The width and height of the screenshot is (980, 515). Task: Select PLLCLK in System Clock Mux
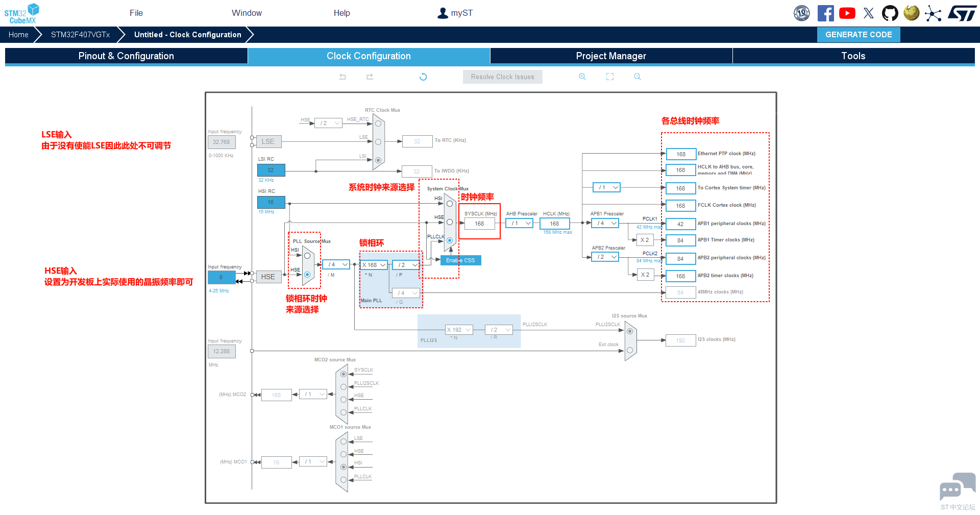point(450,240)
